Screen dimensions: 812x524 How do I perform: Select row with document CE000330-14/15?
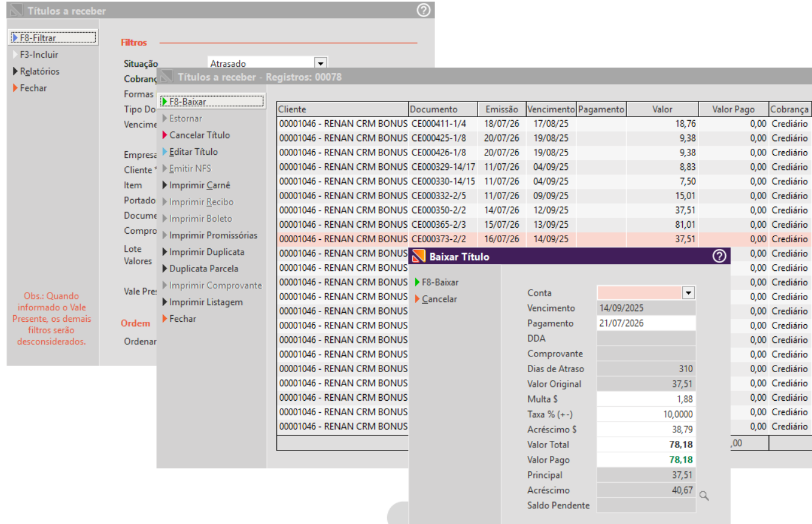[544, 181]
